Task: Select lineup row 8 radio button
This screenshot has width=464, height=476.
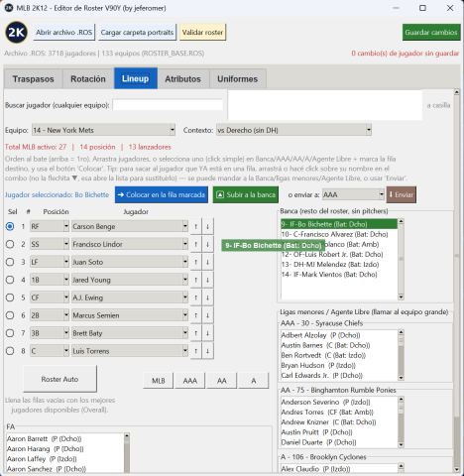Action: coord(10,351)
